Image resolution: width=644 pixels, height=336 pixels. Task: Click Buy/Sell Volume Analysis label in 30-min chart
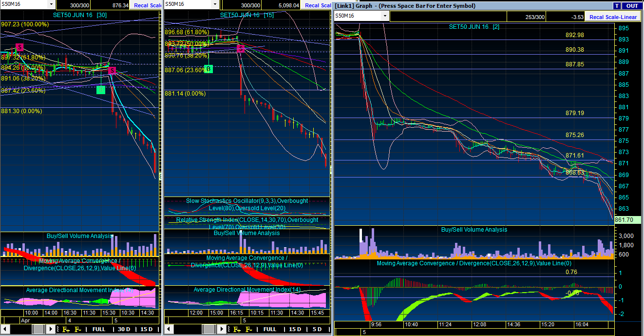[79, 236]
